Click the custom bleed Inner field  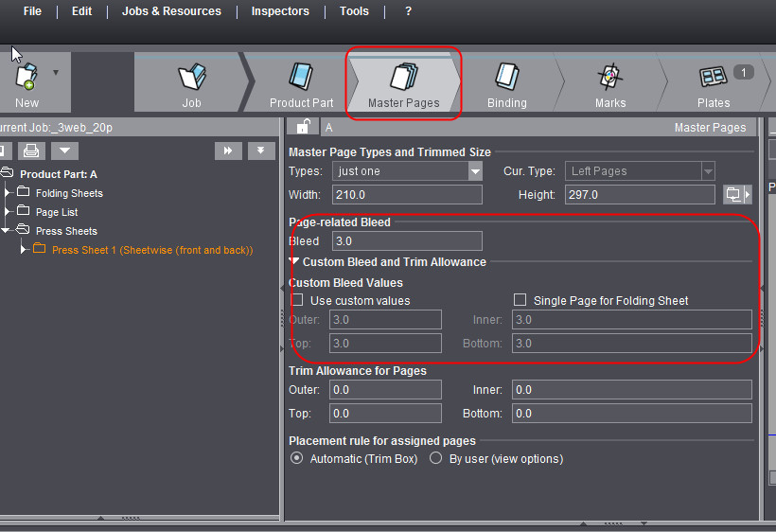click(632, 320)
